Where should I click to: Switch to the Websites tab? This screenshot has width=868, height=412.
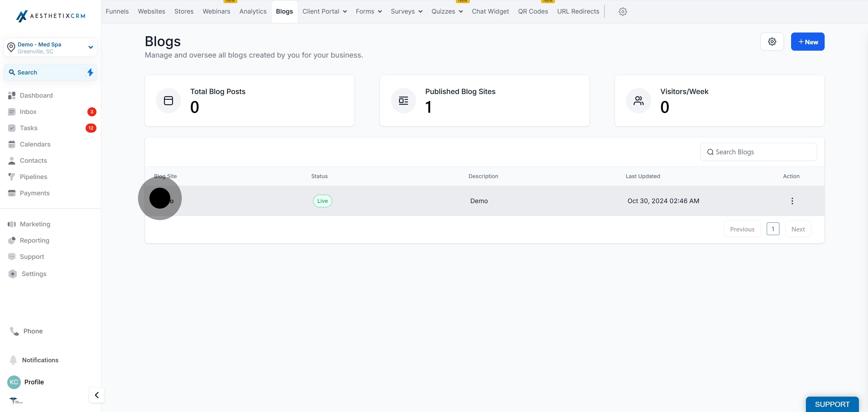click(151, 11)
